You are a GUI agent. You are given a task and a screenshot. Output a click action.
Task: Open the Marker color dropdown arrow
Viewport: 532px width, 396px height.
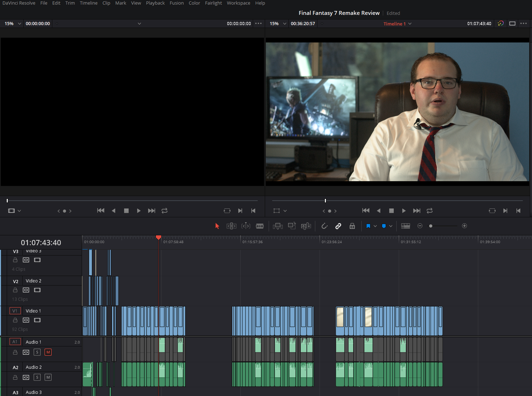pyautogui.click(x=391, y=226)
